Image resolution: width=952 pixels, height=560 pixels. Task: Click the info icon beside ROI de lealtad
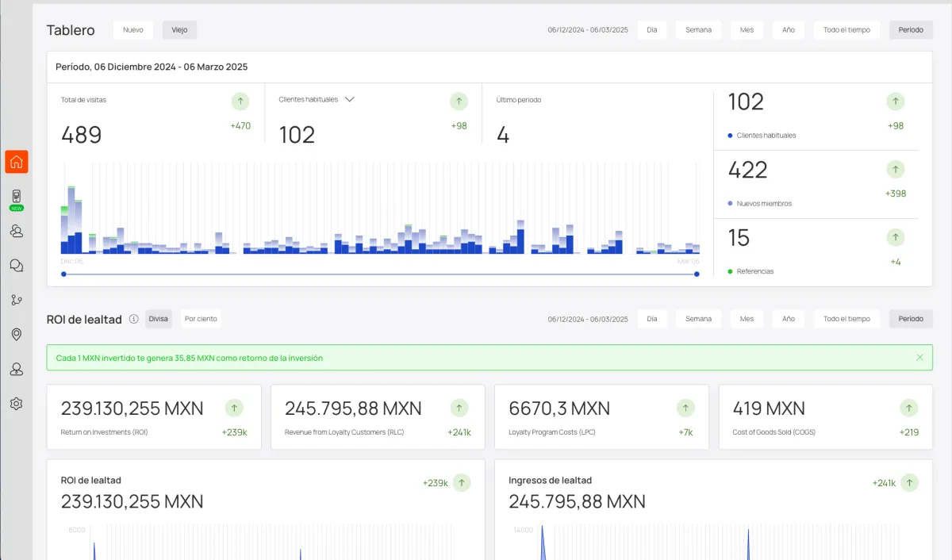(x=133, y=319)
